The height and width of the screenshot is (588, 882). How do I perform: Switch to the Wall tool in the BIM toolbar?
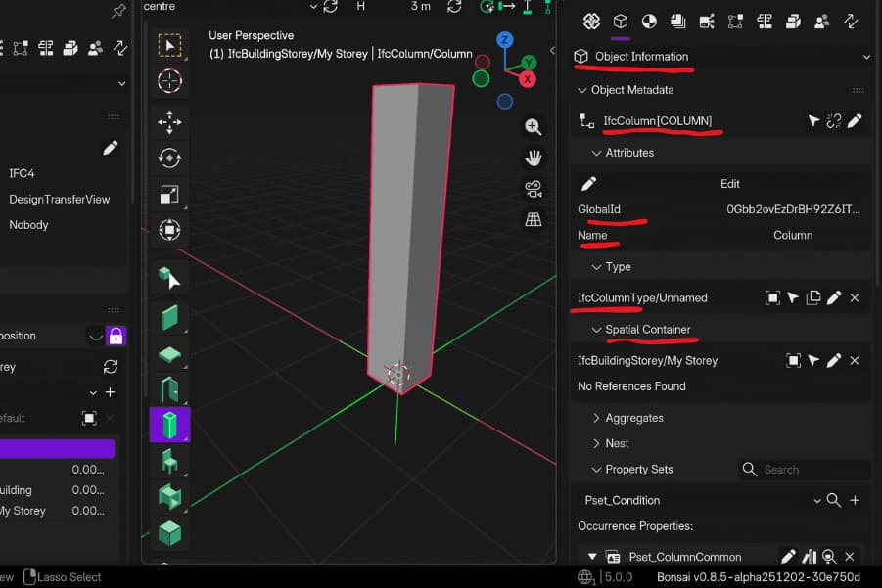pos(169,315)
